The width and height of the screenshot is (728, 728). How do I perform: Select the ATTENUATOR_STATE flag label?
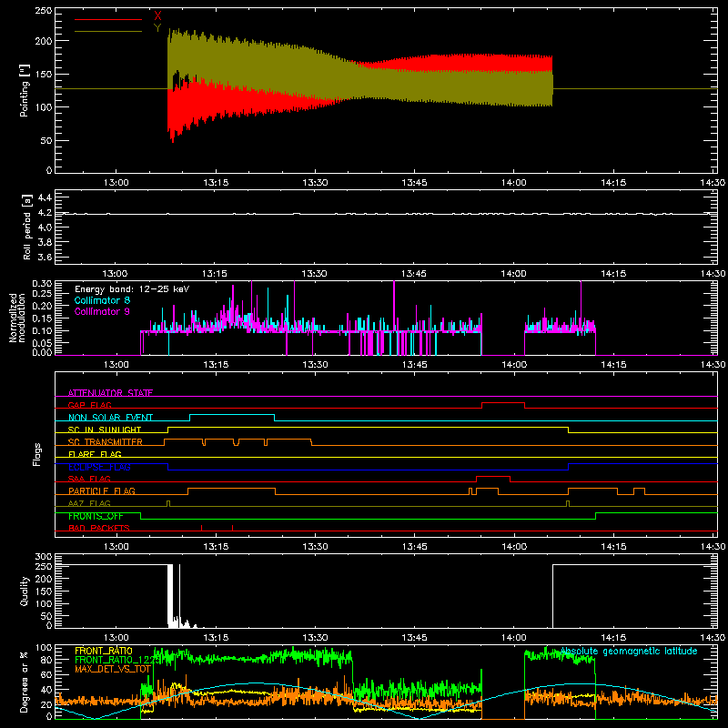(110, 393)
